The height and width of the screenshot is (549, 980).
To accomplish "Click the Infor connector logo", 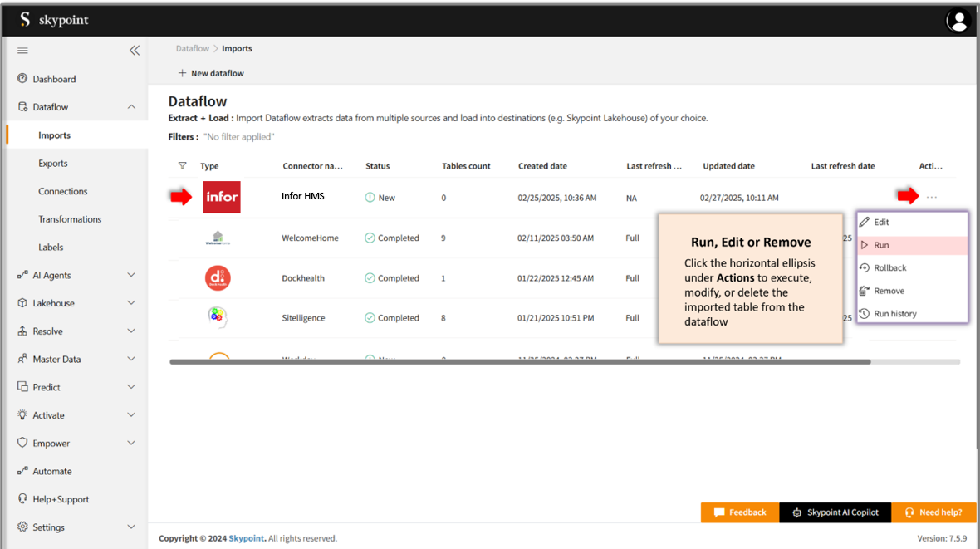I will point(221,197).
